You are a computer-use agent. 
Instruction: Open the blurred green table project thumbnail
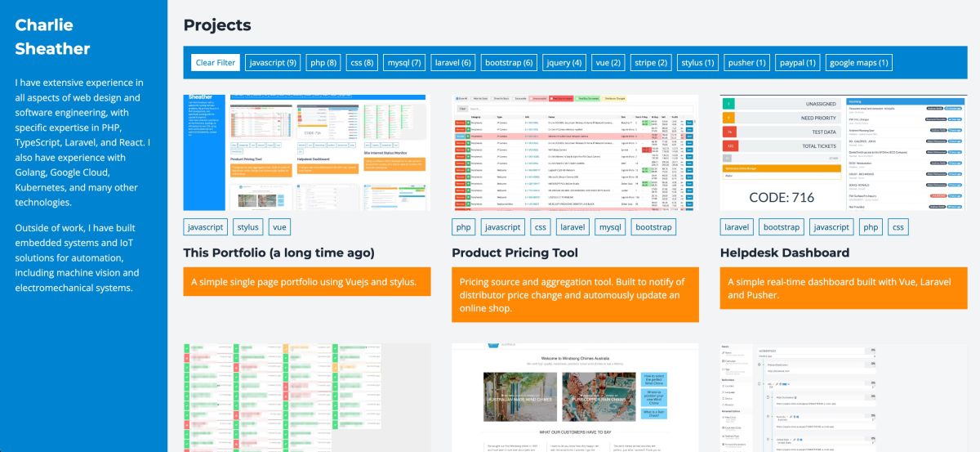pos(307,397)
